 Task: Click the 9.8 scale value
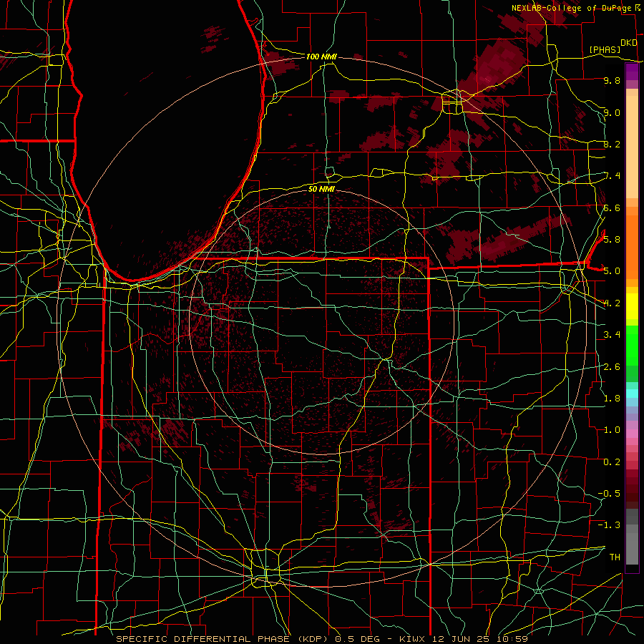click(612, 80)
